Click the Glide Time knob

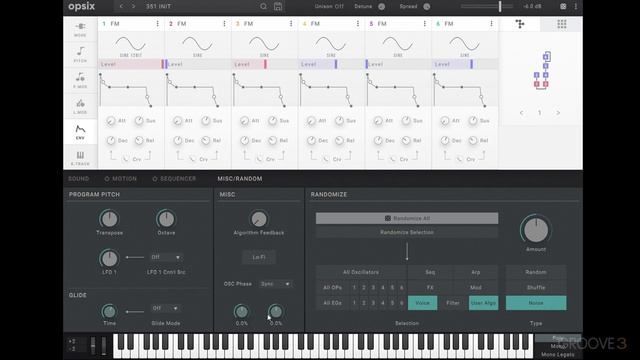point(109,311)
